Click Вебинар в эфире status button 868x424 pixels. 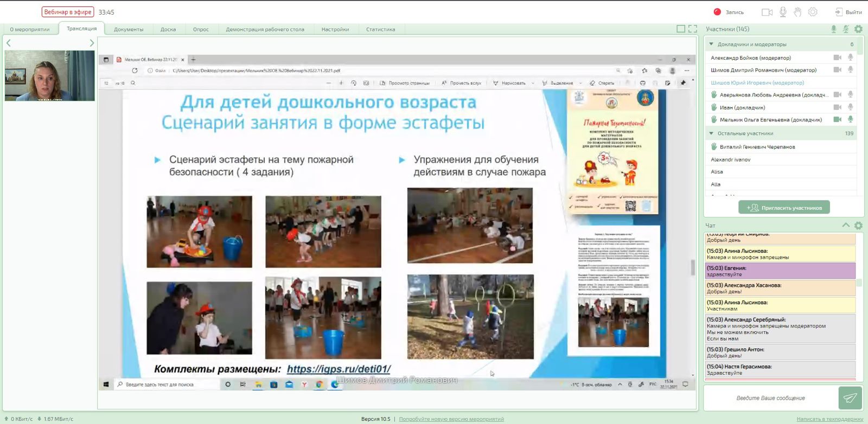[x=68, y=12]
